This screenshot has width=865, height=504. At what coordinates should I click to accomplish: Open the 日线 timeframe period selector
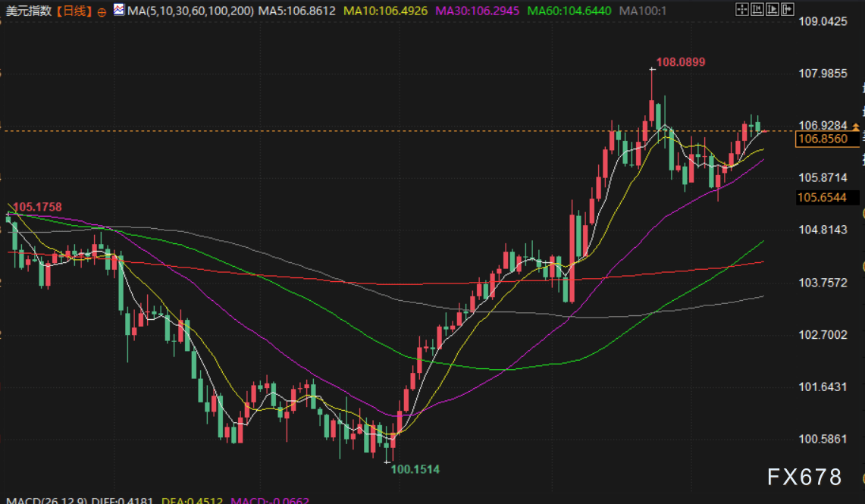[74, 11]
